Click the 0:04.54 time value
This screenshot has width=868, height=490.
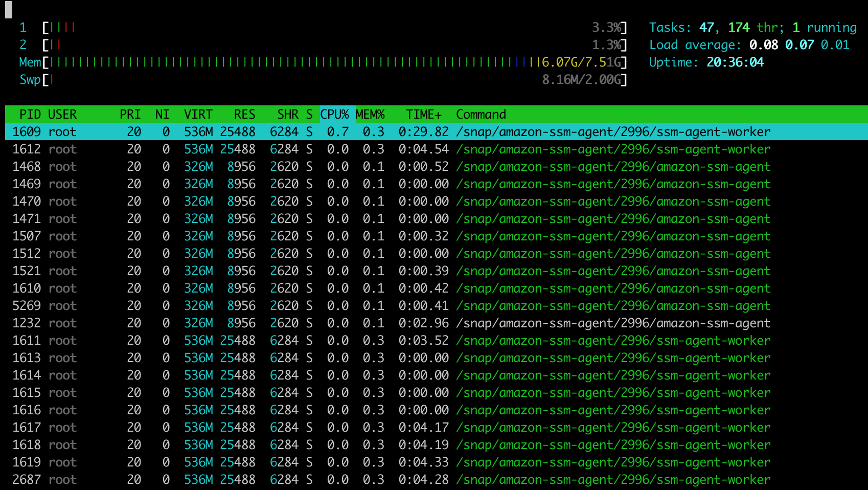pyautogui.click(x=424, y=149)
